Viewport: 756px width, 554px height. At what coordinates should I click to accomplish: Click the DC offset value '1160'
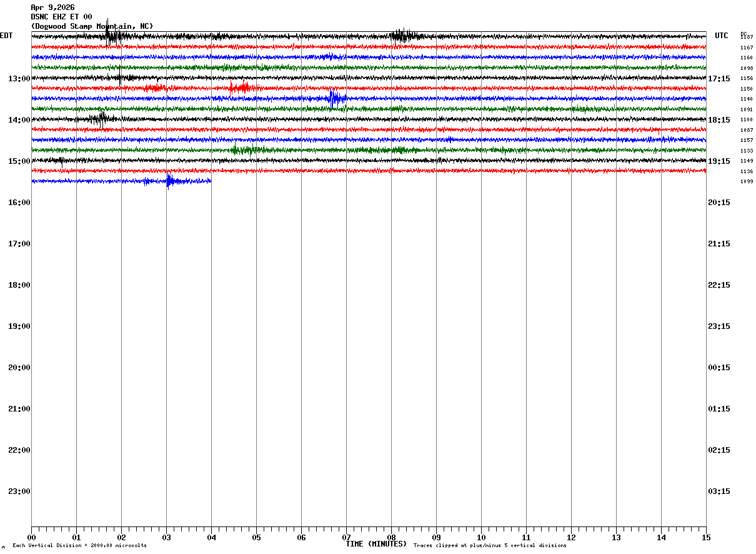pyautogui.click(x=747, y=58)
